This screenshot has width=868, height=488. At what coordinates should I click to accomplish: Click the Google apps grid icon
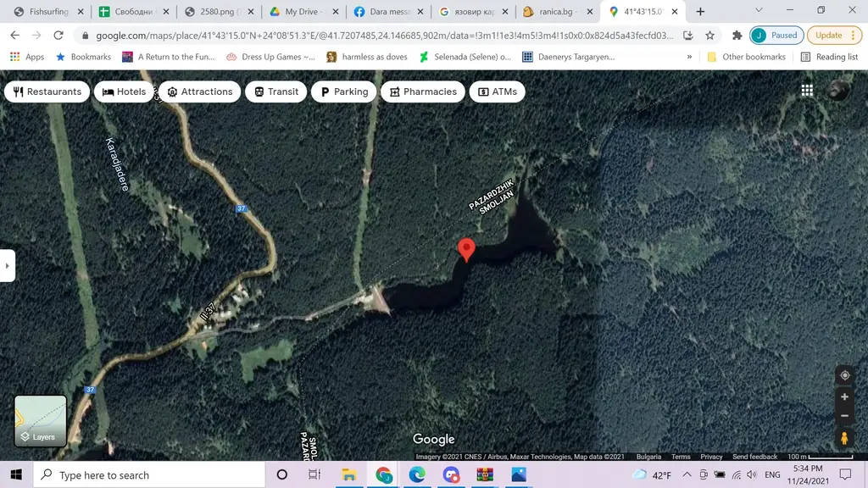(807, 91)
